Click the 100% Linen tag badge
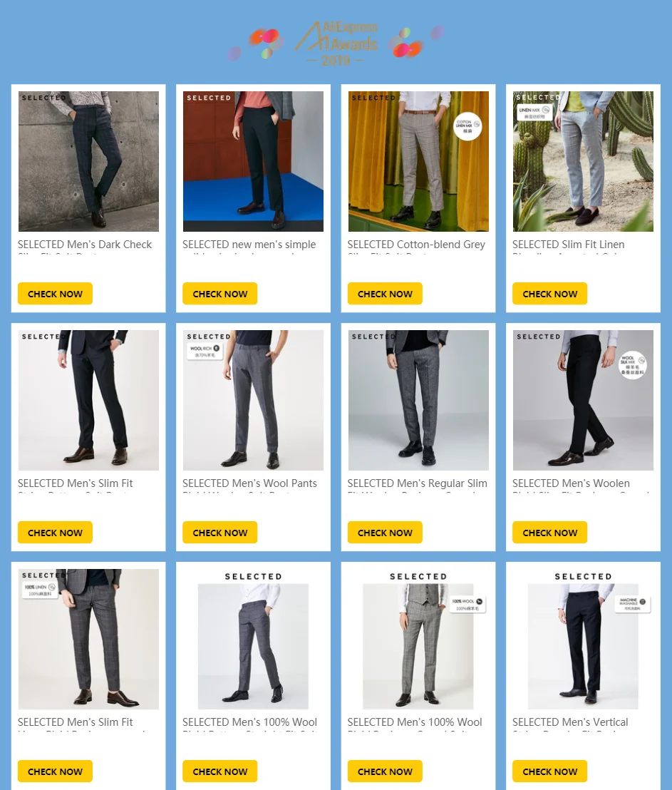The width and height of the screenshot is (672, 790). click(x=40, y=590)
